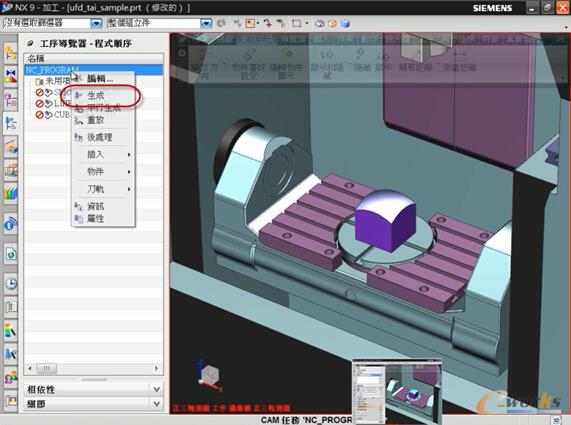Click the red-framed selection icon in toolbar
Screen dimensions: 571x425
coord(250,24)
